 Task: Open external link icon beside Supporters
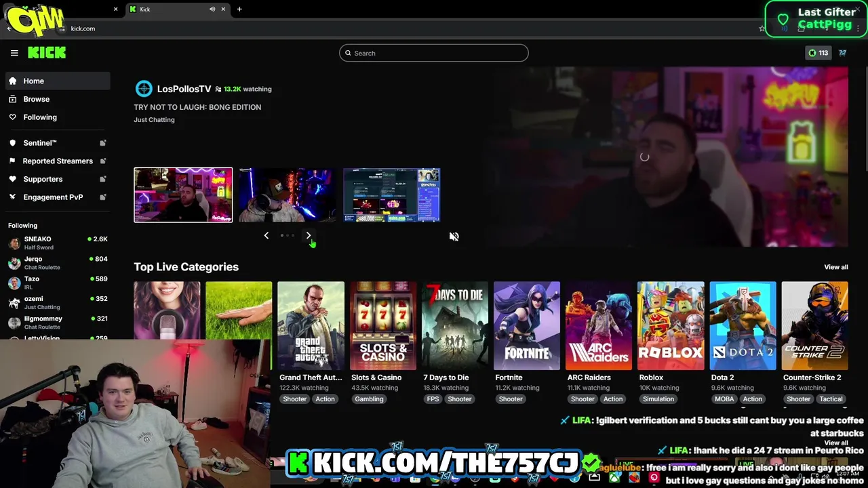coord(103,179)
